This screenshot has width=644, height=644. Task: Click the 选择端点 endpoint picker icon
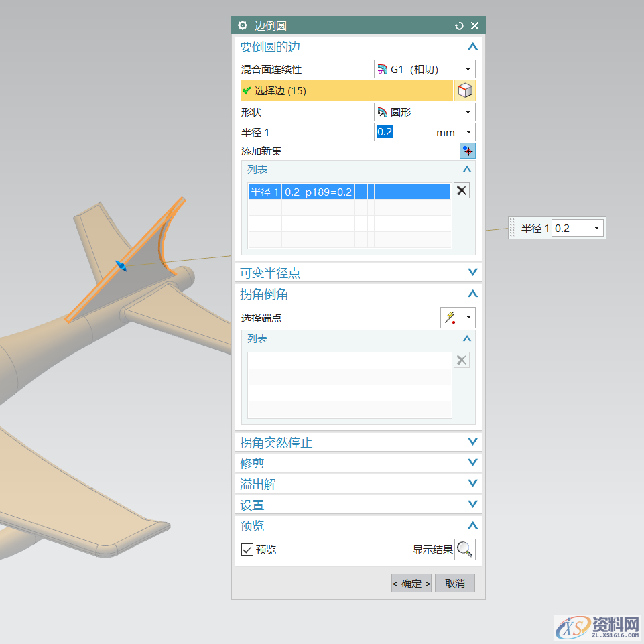point(450,318)
